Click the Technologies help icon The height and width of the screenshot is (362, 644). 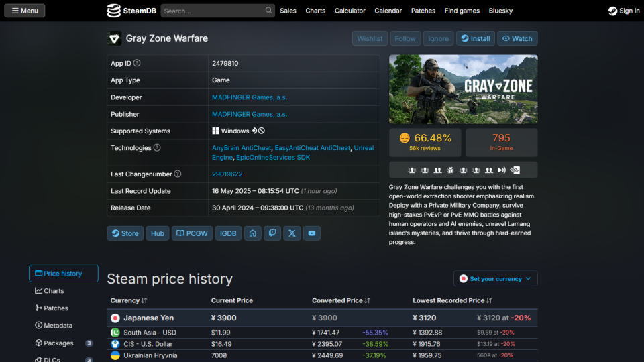click(x=157, y=147)
